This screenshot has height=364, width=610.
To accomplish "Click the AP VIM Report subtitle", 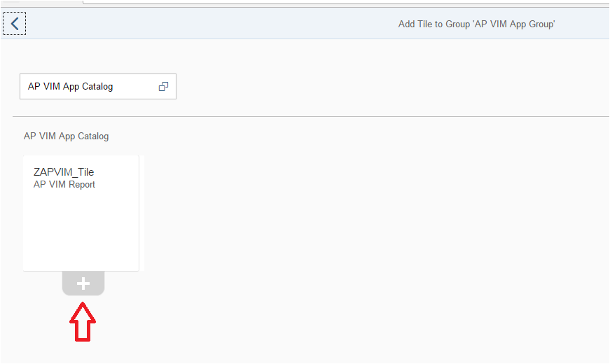I will coord(64,184).
